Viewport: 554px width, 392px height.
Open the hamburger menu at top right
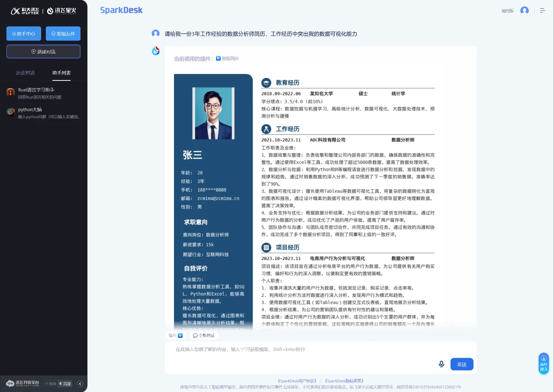542,10
